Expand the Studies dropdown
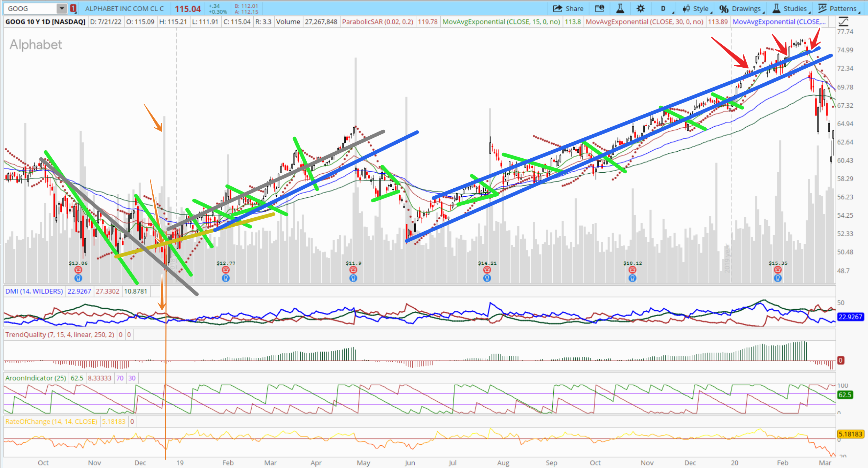868x468 pixels. (x=790, y=8)
